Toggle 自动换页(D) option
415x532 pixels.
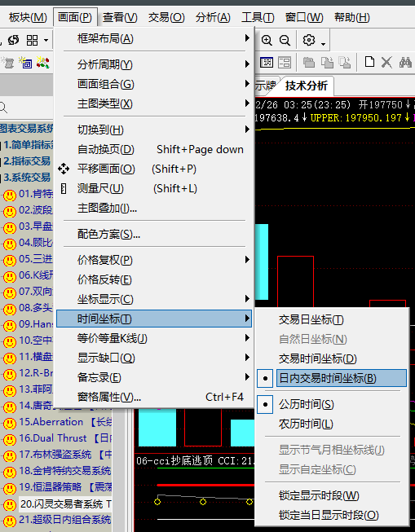point(154,149)
